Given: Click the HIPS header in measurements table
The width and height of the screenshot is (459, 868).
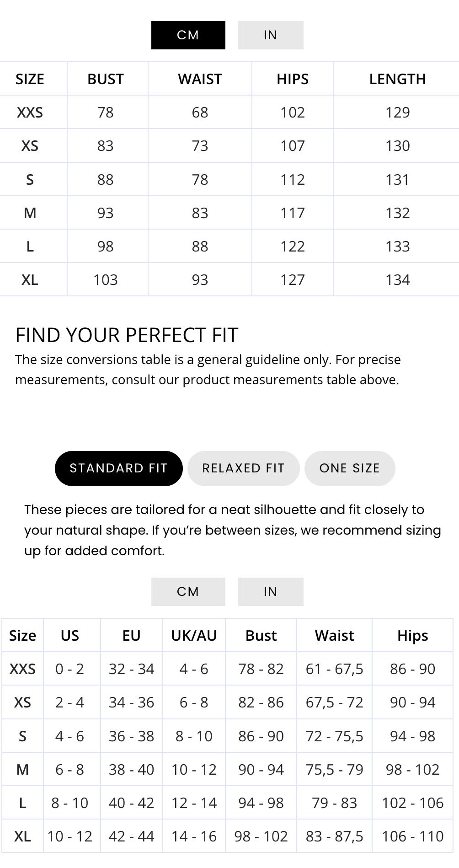Looking at the screenshot, I should [292, 79].
